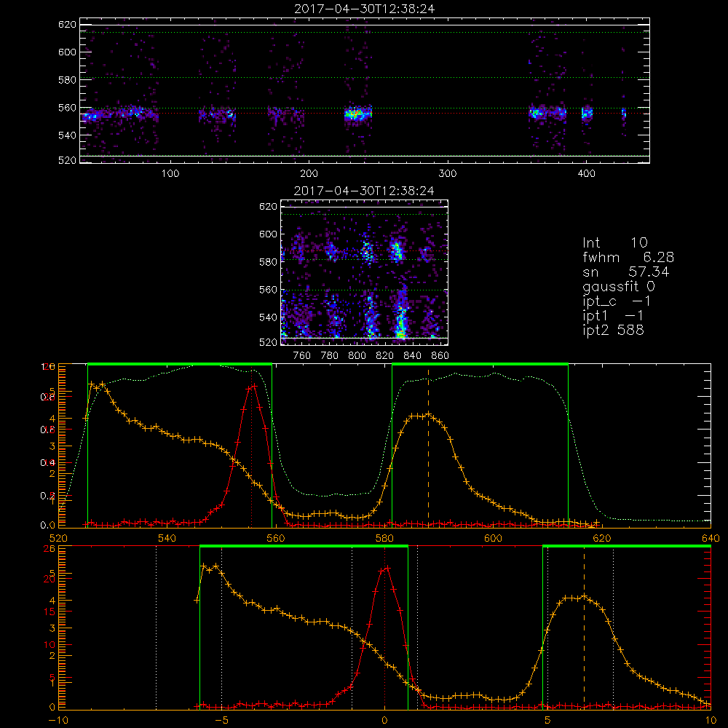Click x-axis label 800 under middle spectrogram
Viewport: 728px width, 728px height.
357,356
